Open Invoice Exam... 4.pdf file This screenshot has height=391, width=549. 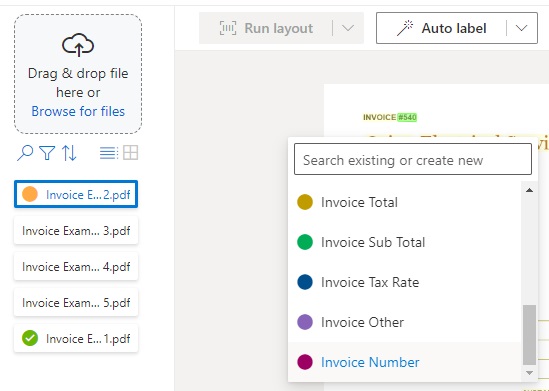(76, 266)
